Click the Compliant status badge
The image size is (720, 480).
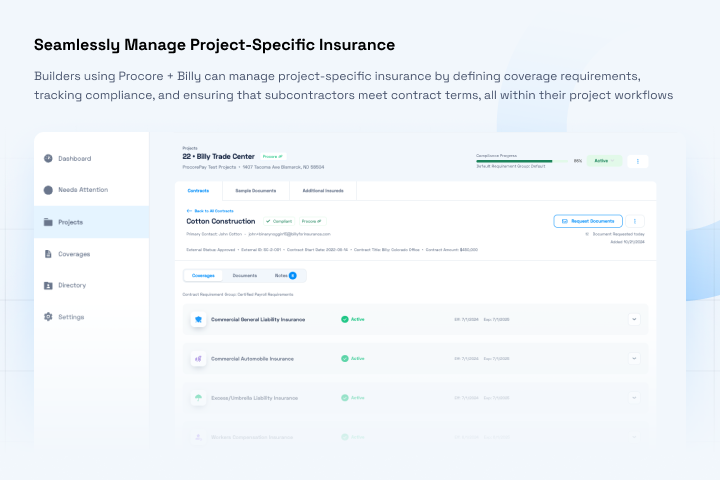coord(279,221)
